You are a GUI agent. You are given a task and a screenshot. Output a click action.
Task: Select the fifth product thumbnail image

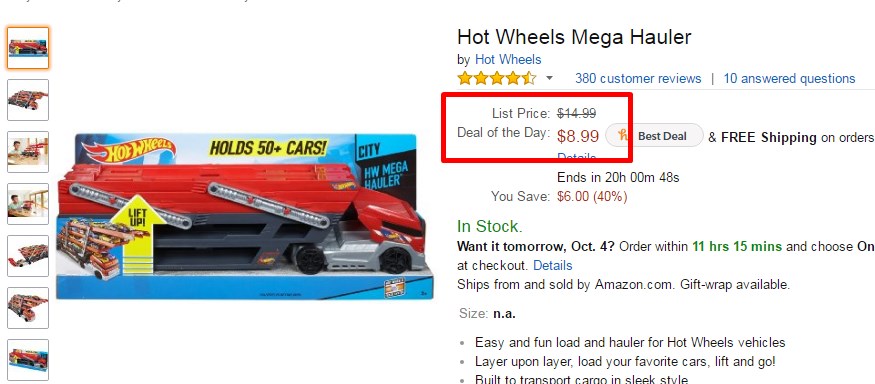pyautogui.click(x=28, y=256)
